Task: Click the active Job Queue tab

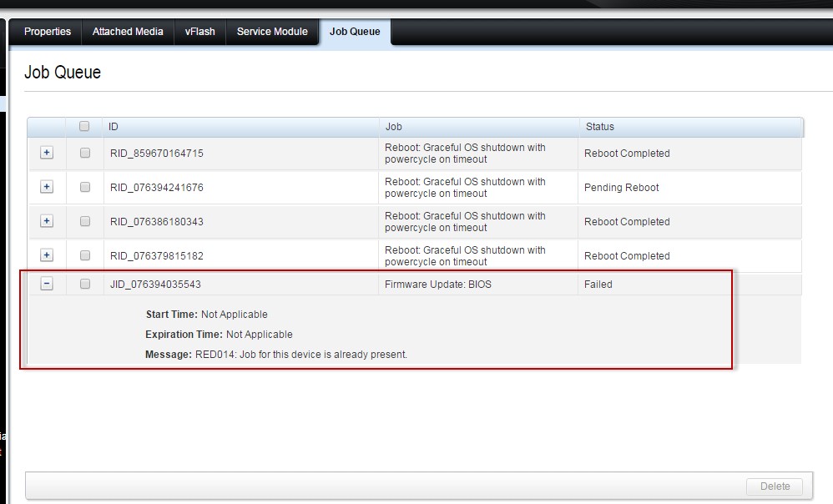Action: [x=355, y=32]
